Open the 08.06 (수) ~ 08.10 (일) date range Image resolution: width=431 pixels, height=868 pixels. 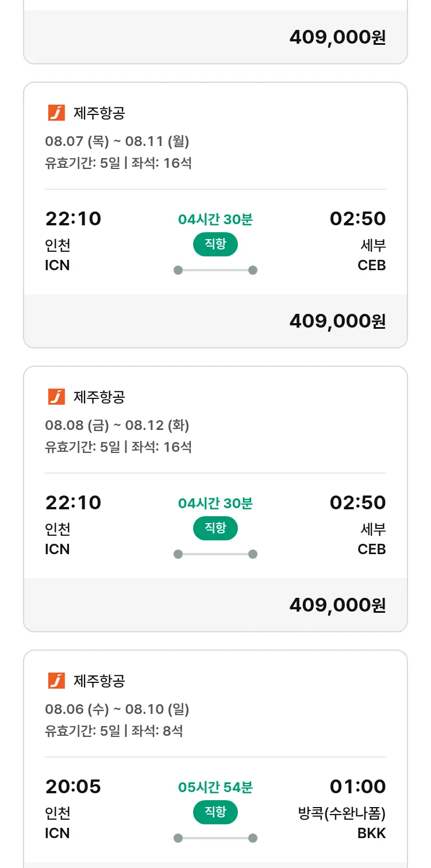pyautogui.click(x=117, y=709)
